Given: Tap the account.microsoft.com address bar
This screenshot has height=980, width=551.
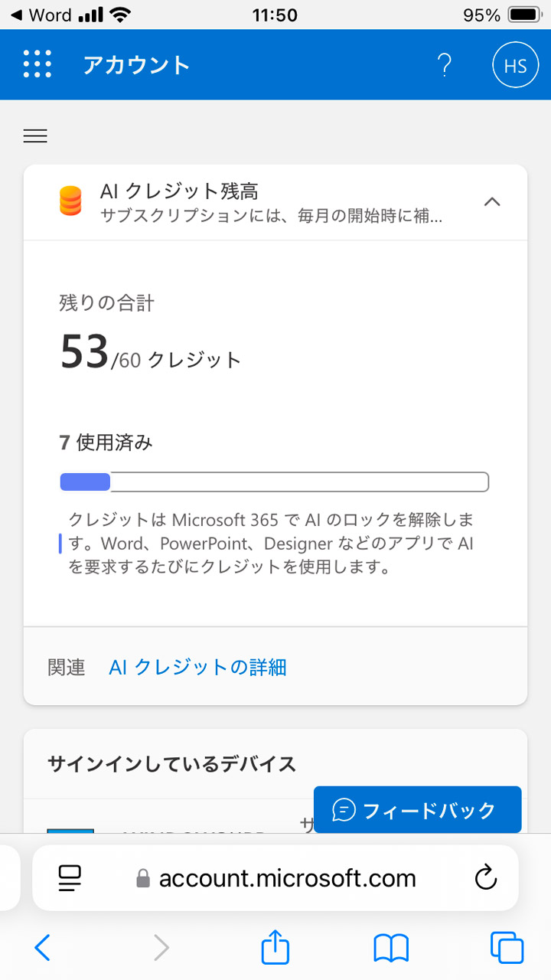Looking at the screenshot, I should tap(287, 877).
